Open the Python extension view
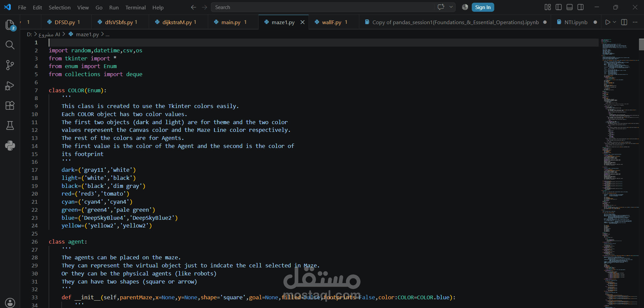This screenshot has width=644, height=308. tap(10, 146)
